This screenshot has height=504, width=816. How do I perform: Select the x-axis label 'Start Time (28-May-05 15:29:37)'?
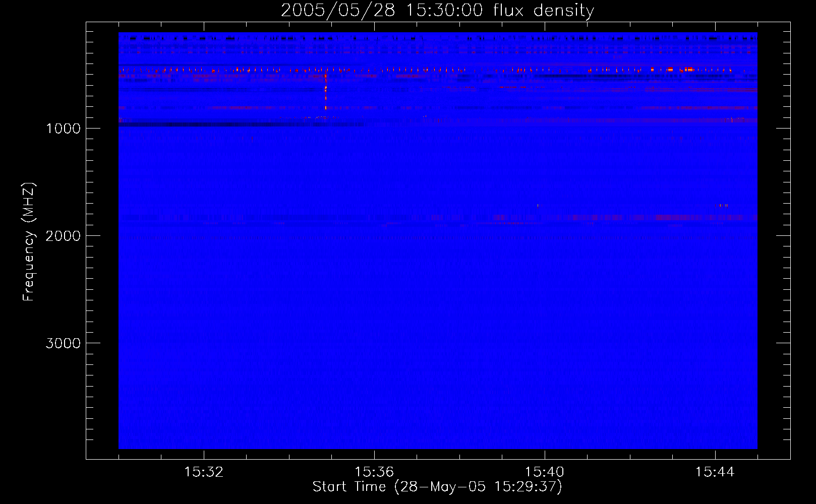(437, 487)
